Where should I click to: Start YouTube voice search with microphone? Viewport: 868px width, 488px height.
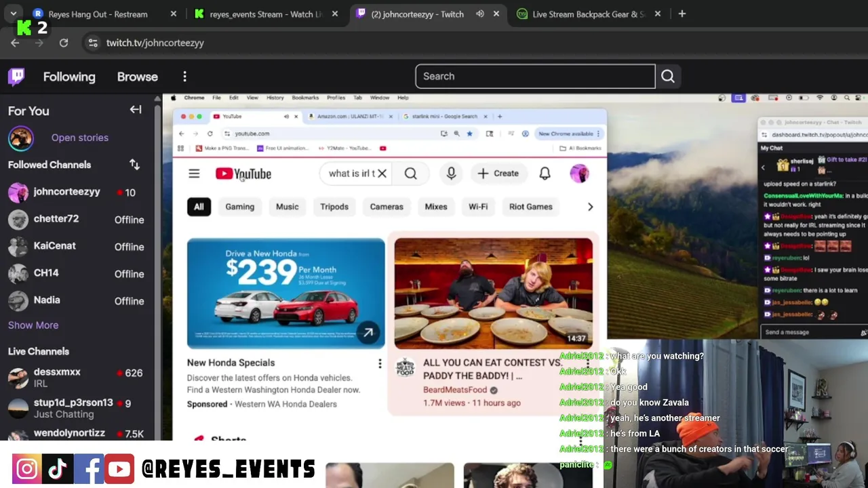click(x=451, y=174)
